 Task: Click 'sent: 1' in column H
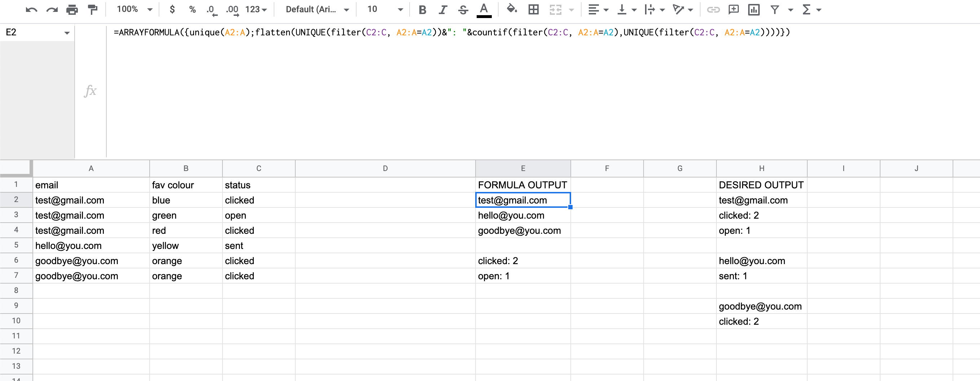[762, 276]
